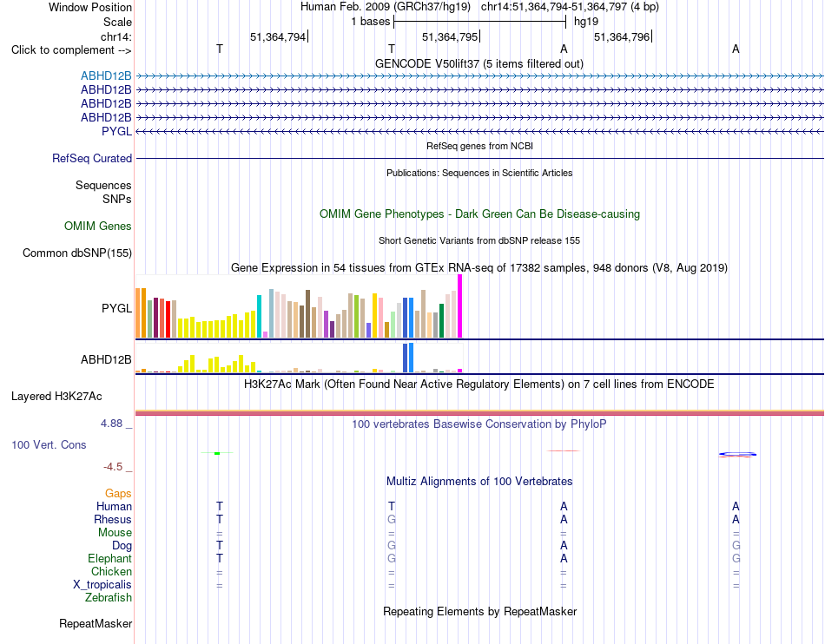Click the green PhyloP conservation mark
825x644 pixels.
[217, 453]
